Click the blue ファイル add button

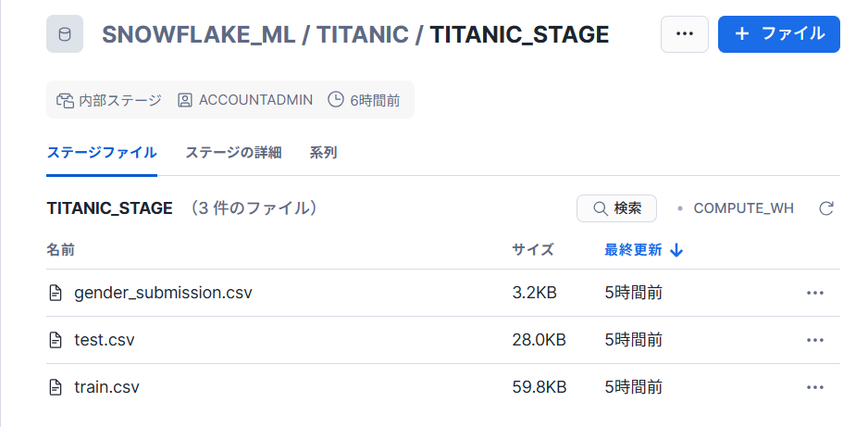point(778,34)
